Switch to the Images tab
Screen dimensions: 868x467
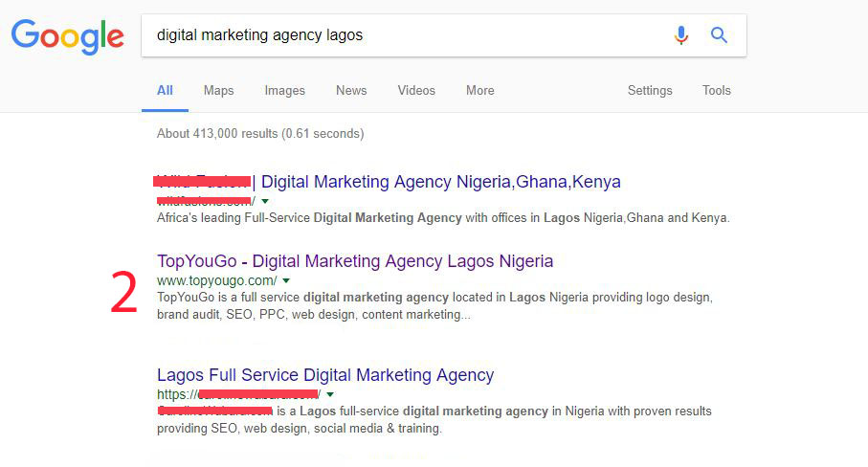(x=284, y=90)
